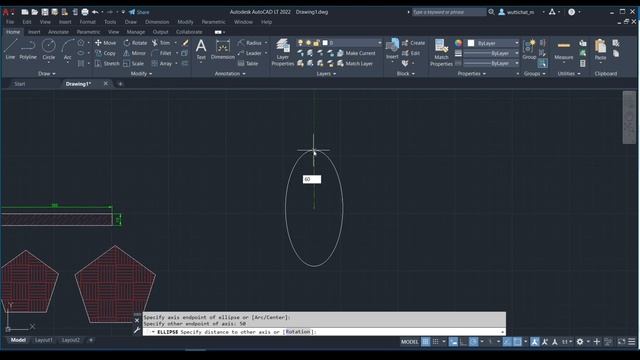This screenshot has height=360, width=640.
Task: Click the Match Layer button
Action: coord(355,64)
